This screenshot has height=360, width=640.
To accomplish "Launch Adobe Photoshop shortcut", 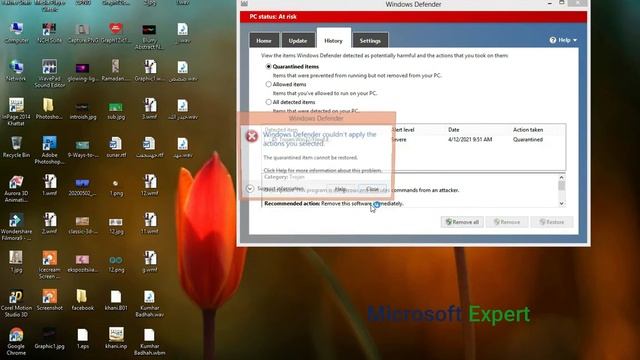I will point(49,150).
